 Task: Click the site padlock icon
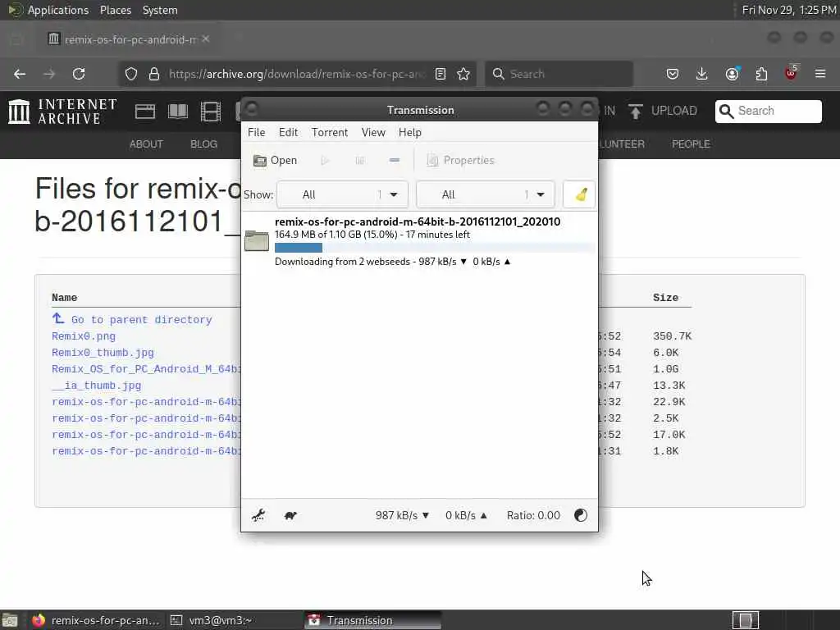(154, 74)
